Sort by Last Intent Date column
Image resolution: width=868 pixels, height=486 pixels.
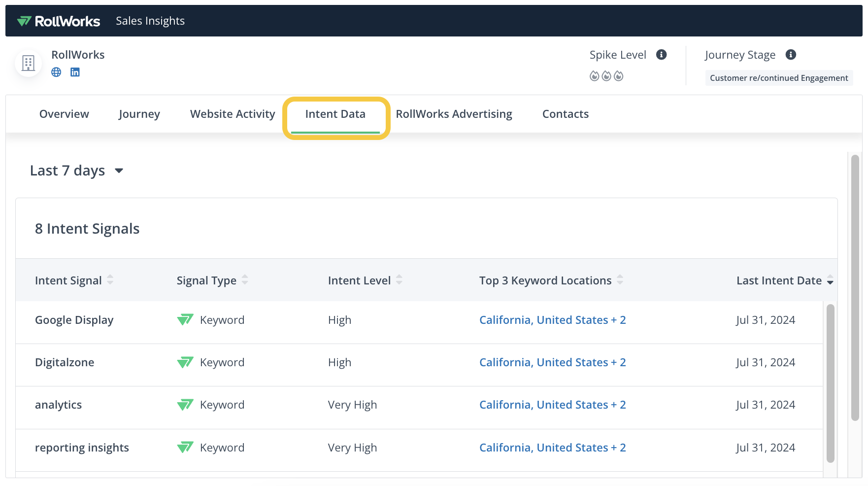[830, 281]
